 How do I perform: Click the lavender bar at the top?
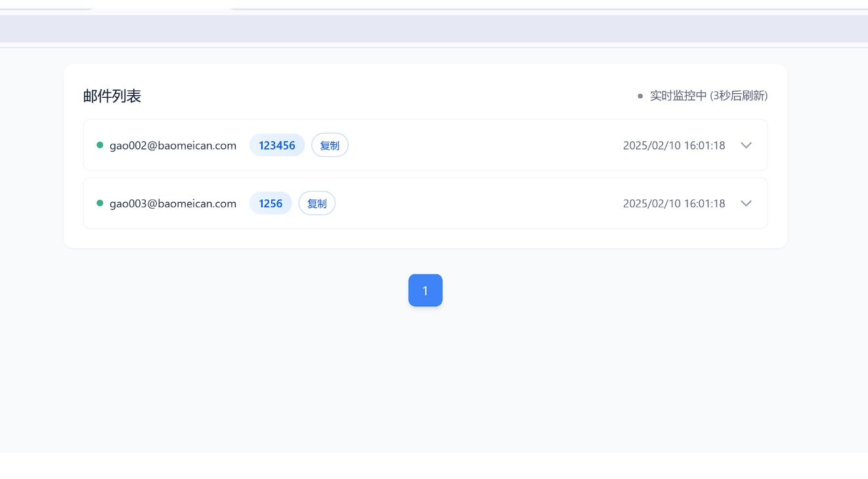coord(433,29)
